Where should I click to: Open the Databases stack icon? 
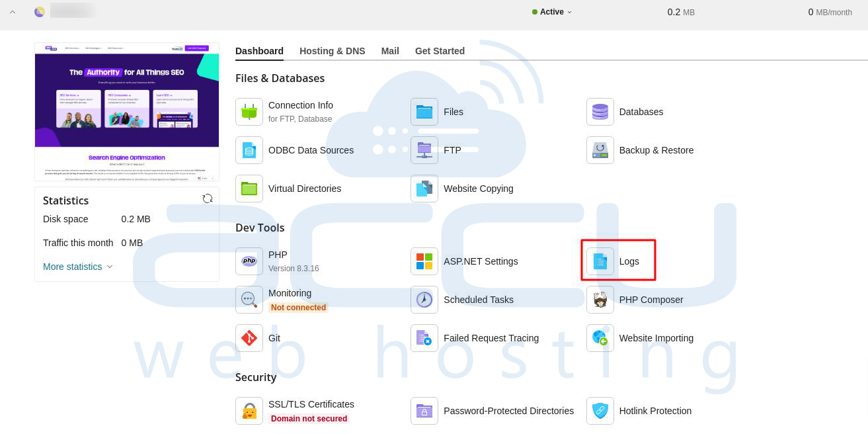click(600, 112)
